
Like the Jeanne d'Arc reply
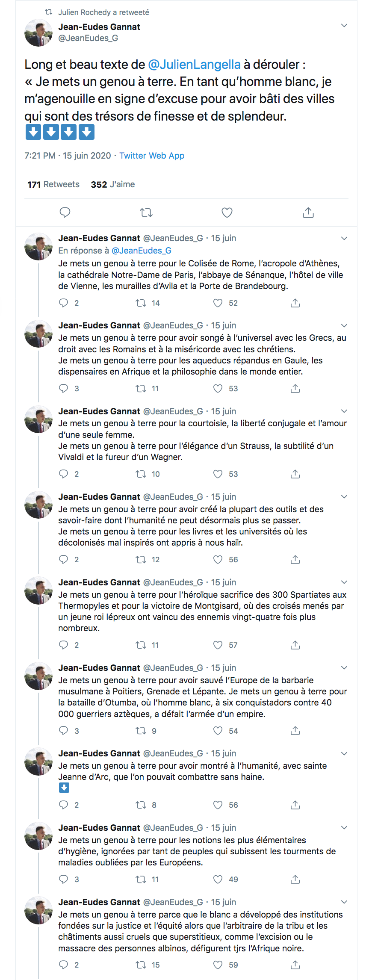pyautogui.click(x=218, y=805)
